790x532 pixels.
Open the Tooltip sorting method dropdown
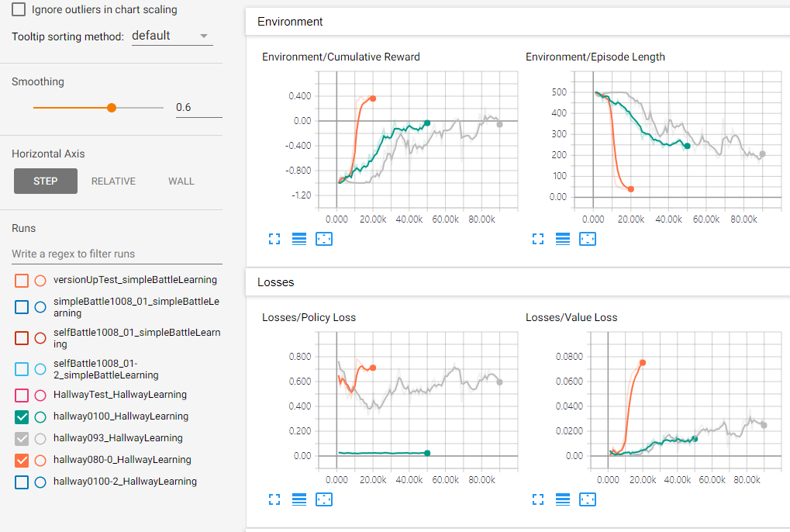click(172, 36)
